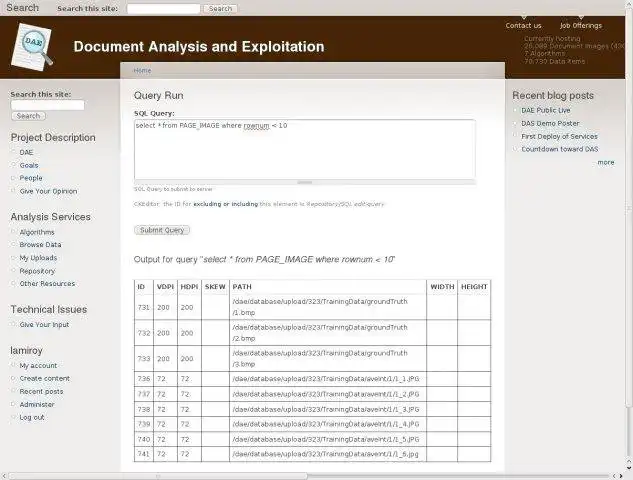Click the horizontal scrollbar thumb
The image size is (633, 480).
[157, 476]
